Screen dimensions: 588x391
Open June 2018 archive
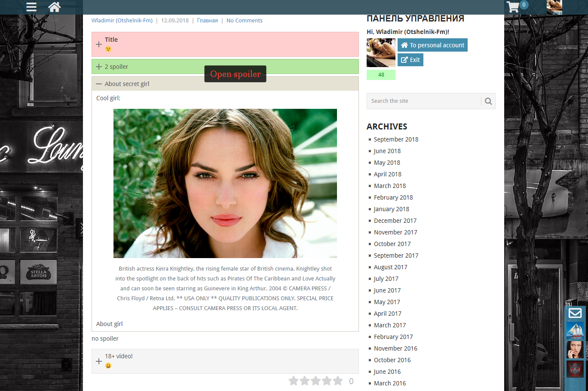click(x=387, y=151)
